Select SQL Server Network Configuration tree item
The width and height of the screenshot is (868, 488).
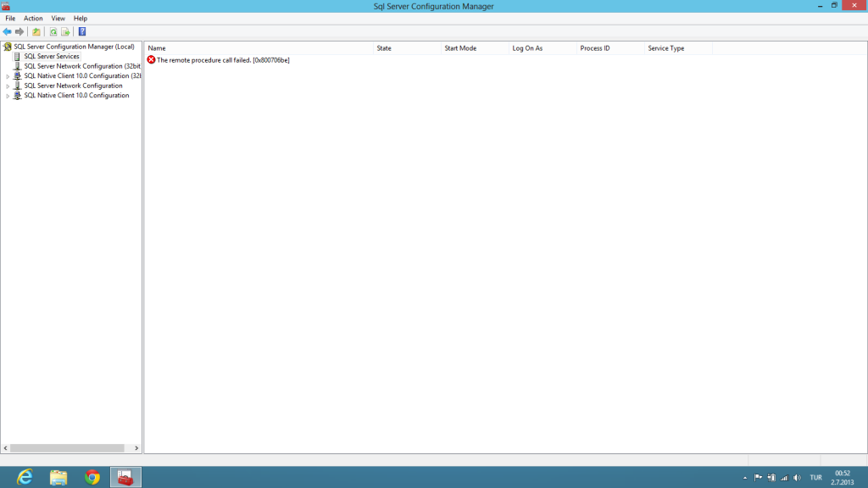[x=73, y=86]
